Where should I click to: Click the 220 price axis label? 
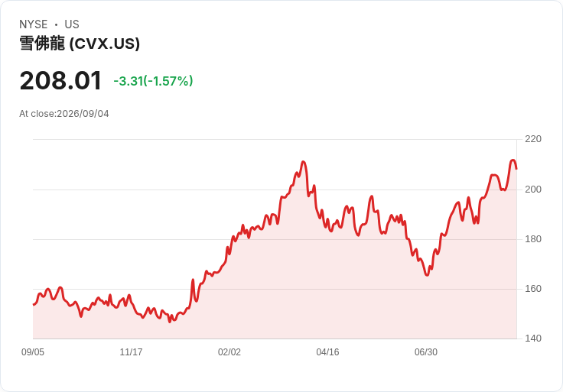tap(533, 139)
